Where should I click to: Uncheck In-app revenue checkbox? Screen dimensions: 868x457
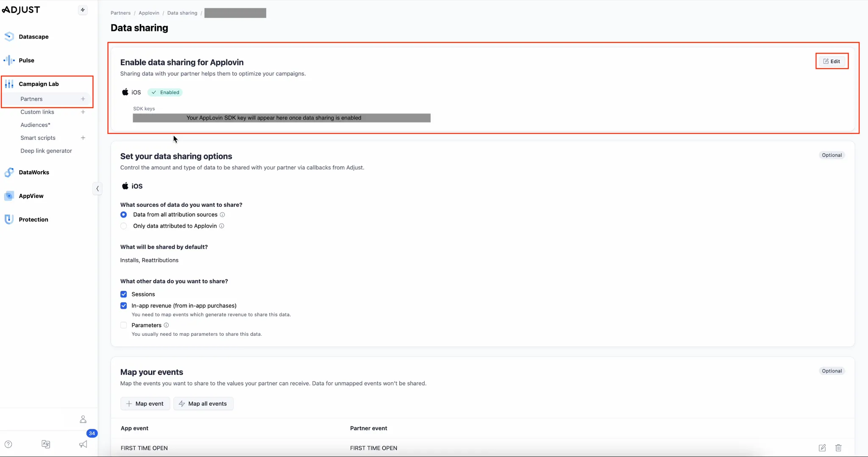123,306
